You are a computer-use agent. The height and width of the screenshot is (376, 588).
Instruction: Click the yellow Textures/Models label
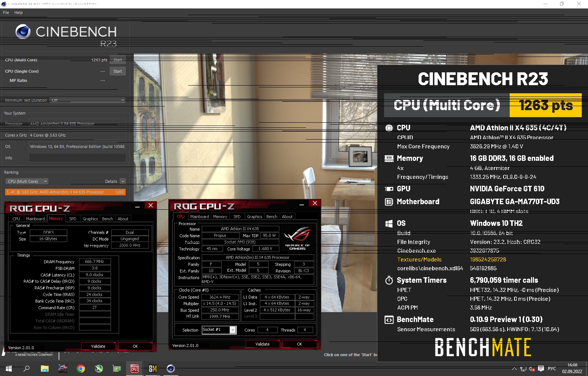tap(419, 260)
